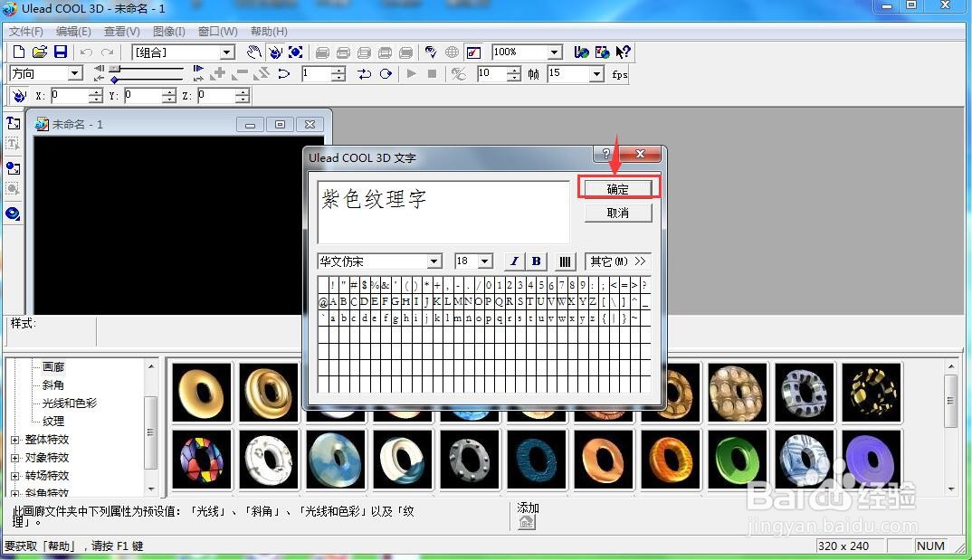Select the green torus thumbnail
Screen dimensions: 972x560
pyautogui.click(x=737, y=460)
